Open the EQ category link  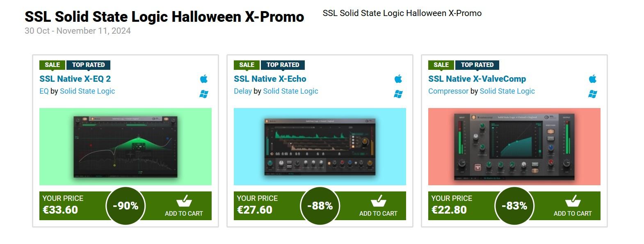[x=44, y=91]
